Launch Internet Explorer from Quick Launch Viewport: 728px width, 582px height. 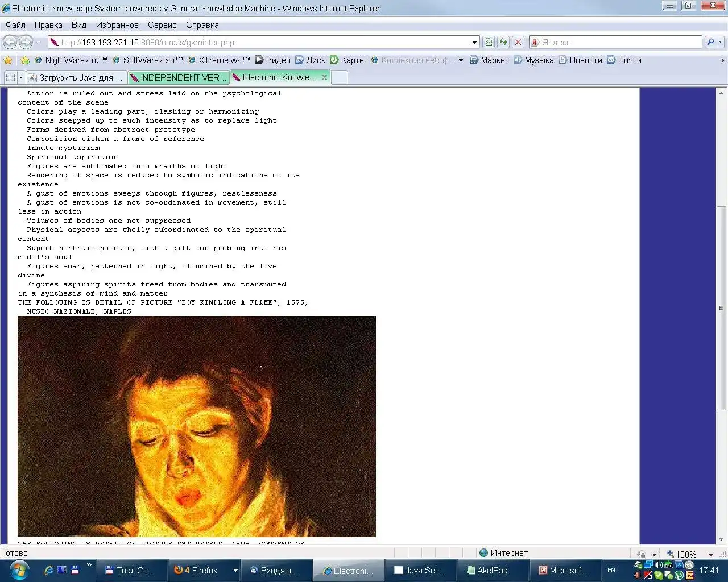pyautogui.click(x=49, y=570)
